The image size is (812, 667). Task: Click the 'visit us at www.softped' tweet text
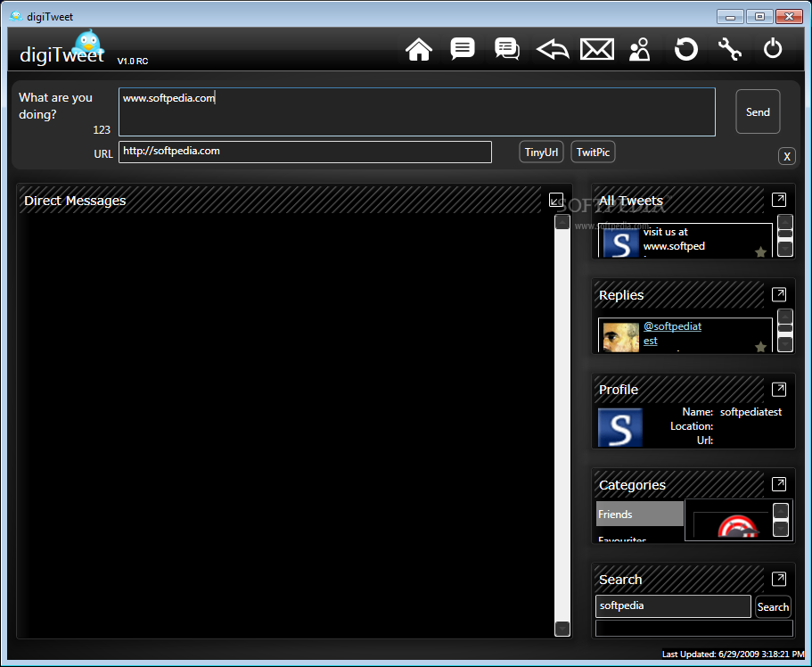(x=674, y=239)
